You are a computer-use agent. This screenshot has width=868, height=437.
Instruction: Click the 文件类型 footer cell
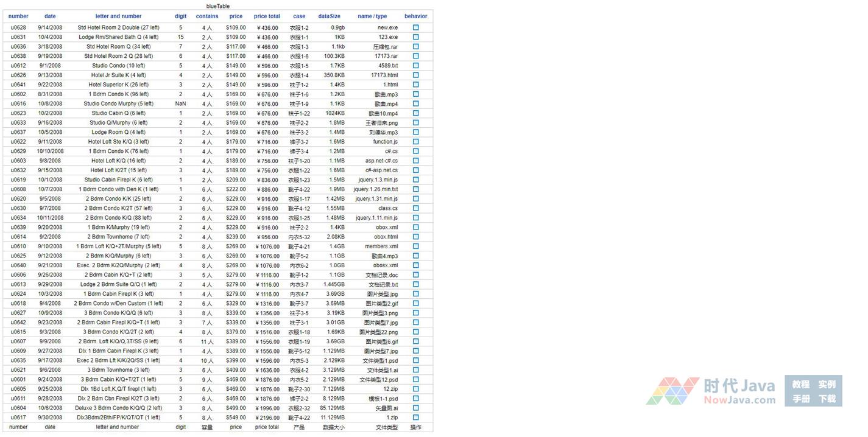click(x=386, y=427)
